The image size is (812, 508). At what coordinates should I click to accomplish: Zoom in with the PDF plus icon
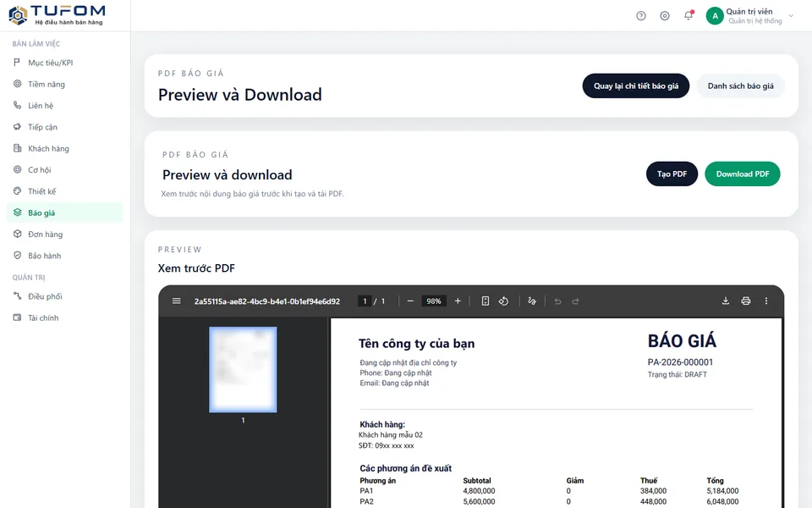(458, 301)
